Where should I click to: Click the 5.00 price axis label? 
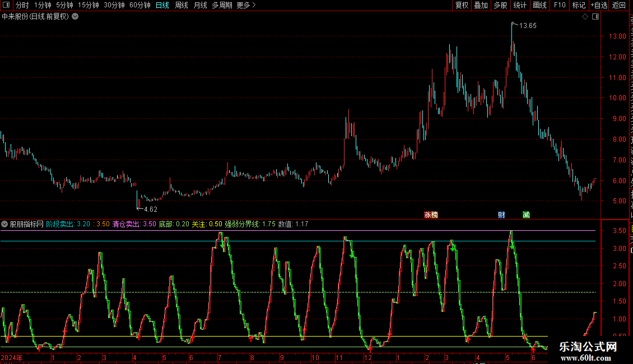coord(620,201)
